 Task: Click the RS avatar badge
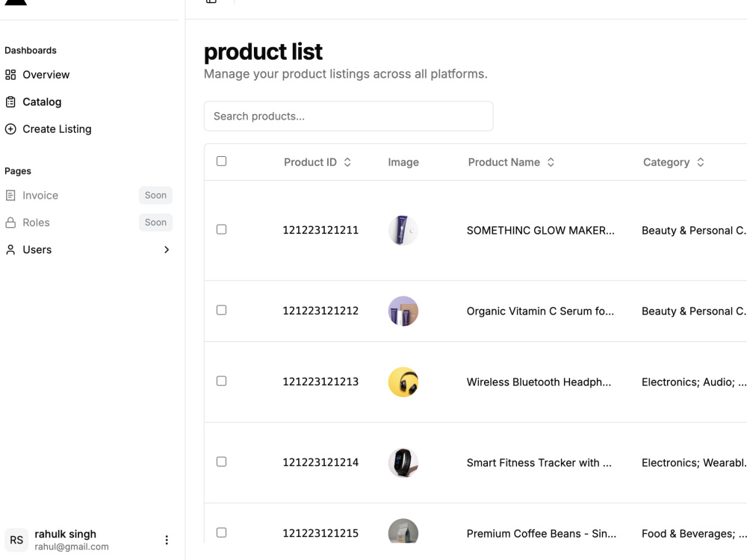[x=16, y=540]
